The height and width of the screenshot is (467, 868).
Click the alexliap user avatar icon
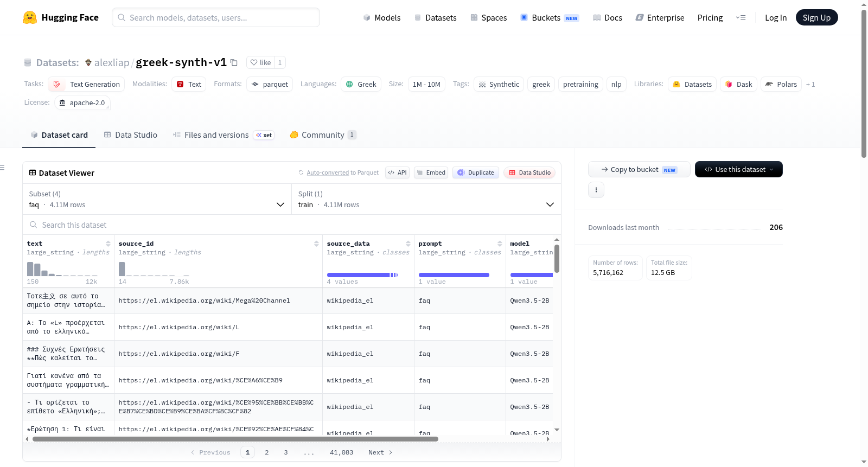click(88, 62)
